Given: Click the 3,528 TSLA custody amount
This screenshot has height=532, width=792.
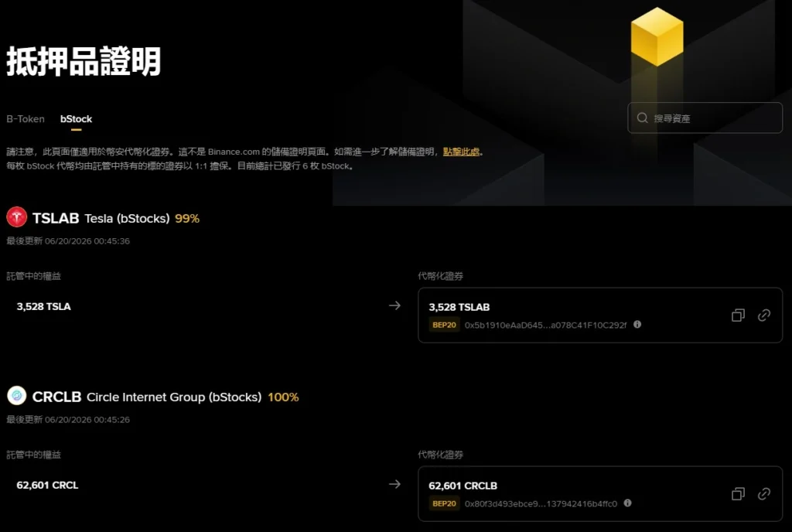Looking at the screenshot, I should tap(44, 306).
